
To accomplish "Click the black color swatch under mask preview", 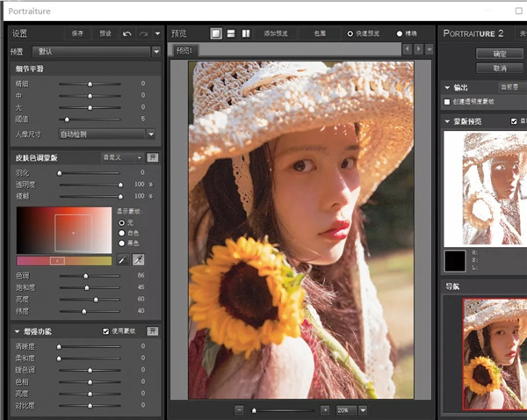I will 455,261.
